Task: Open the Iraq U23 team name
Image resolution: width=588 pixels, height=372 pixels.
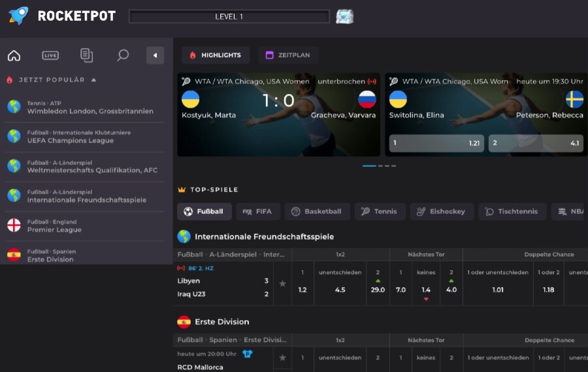Action: coord(191,294)
